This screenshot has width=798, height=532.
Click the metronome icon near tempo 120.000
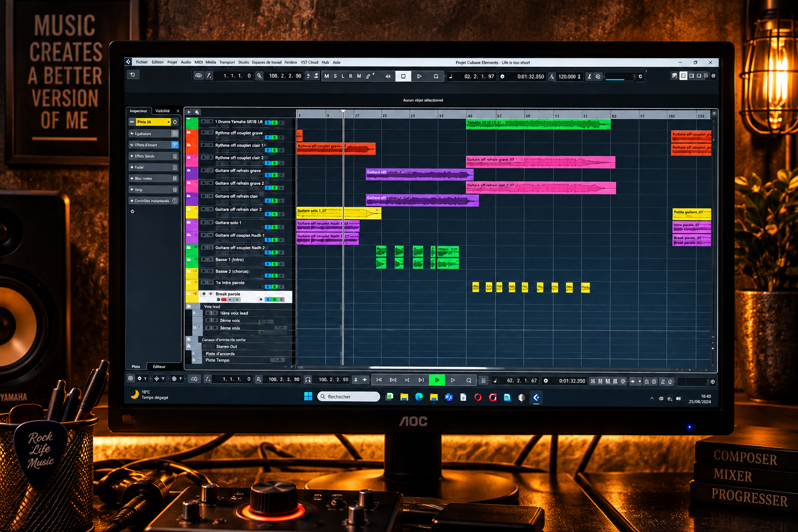pyautogui.click(x=589, y=76)
